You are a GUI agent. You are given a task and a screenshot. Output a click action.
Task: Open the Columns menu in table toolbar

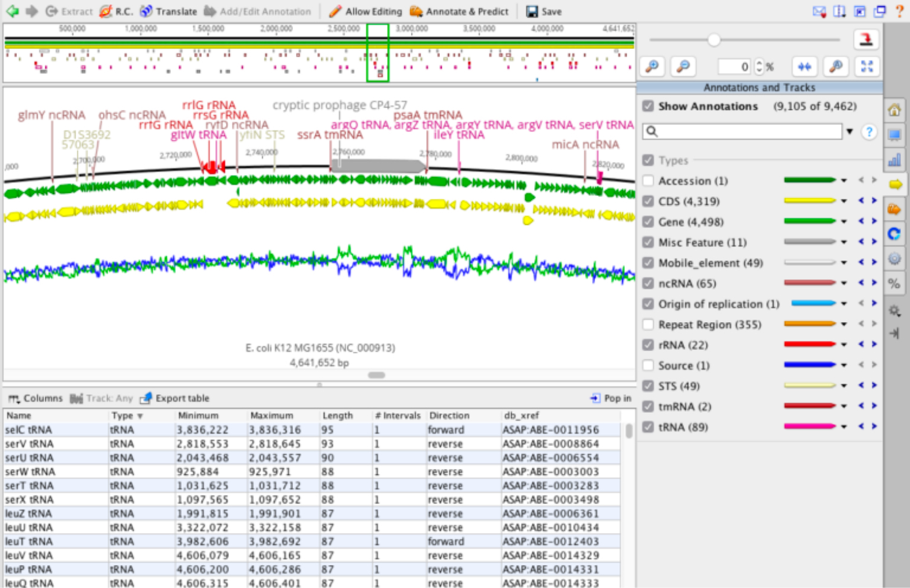[36, 398]
